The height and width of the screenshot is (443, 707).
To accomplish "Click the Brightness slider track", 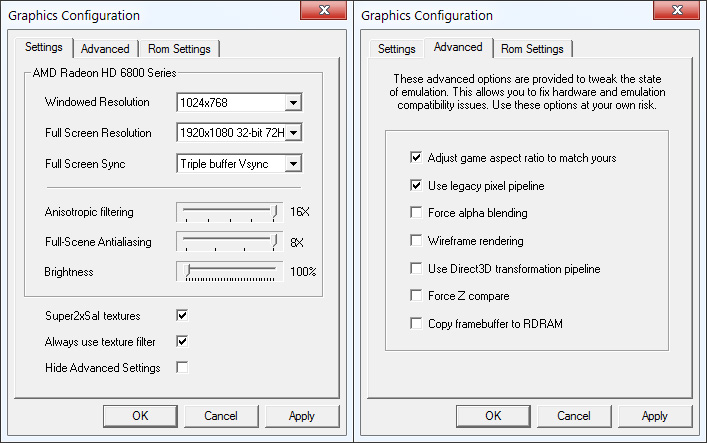I will click(x=227, y=271).
